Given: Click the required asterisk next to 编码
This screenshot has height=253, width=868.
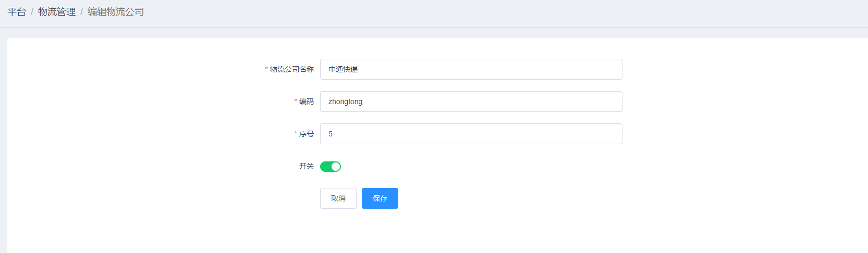Looking at the screenshot, I should (296, 102).
